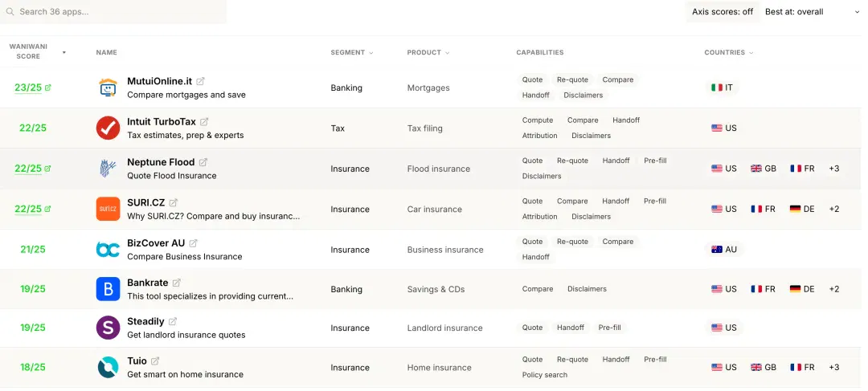Screen dimensions: 868x391
Task: Click AU country chip for BizCover
Action: 724,250
